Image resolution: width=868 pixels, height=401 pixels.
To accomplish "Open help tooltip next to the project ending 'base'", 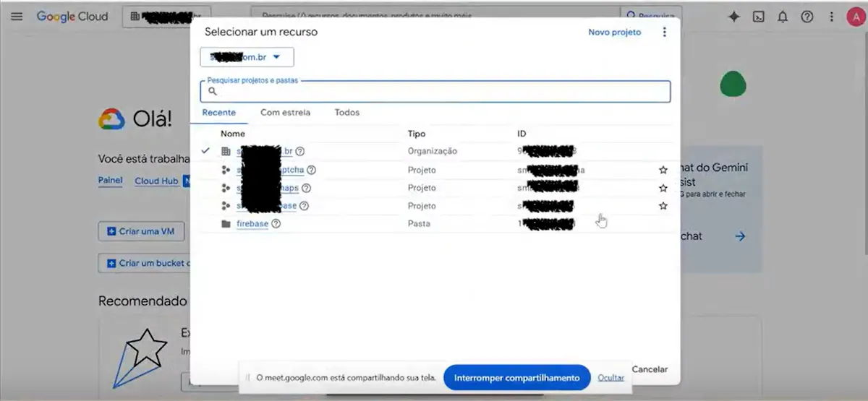I will click(x=305, y=206).
